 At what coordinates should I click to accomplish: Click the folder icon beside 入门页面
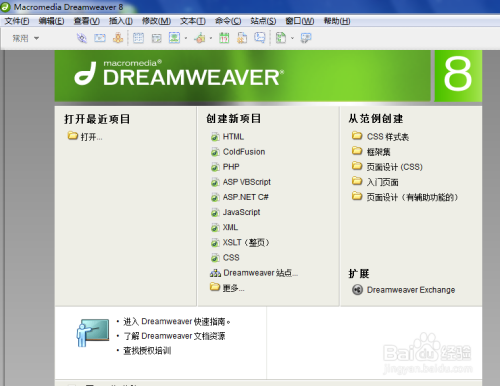tap(357, 181)
